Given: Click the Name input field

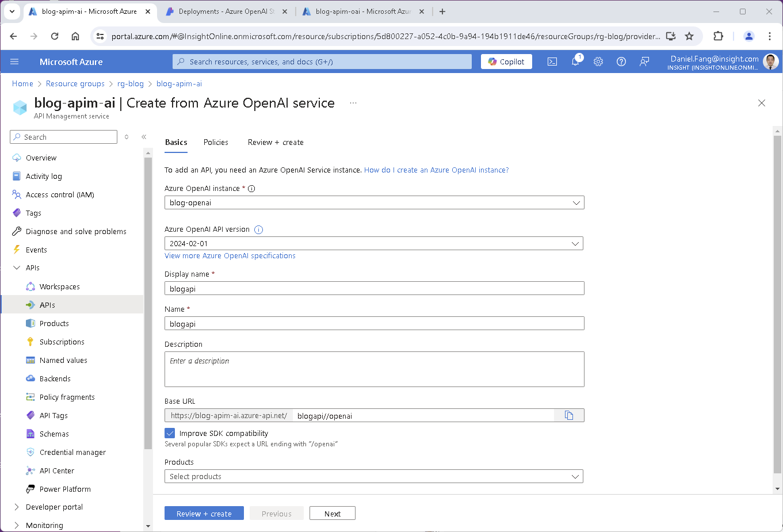Looking at the screenshot, I should (374, 323).
